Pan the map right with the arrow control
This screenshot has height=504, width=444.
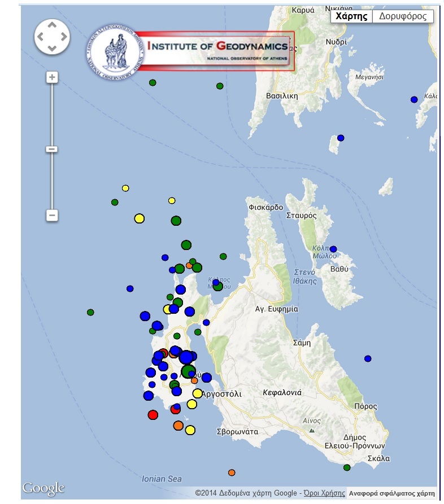[x=64, y=37]
